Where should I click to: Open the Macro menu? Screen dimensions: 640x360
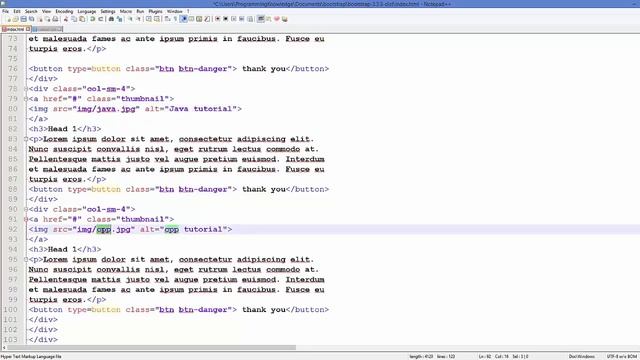pos(126,11)
